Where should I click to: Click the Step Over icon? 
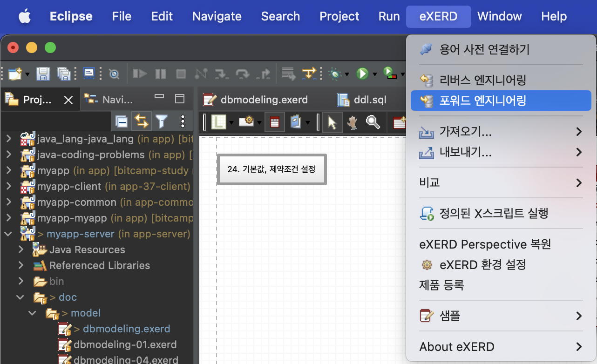(243, 74)
